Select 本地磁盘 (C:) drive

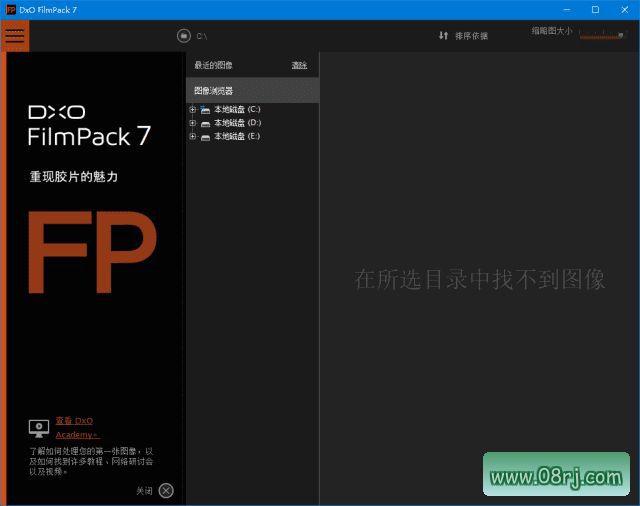point(237,109)
